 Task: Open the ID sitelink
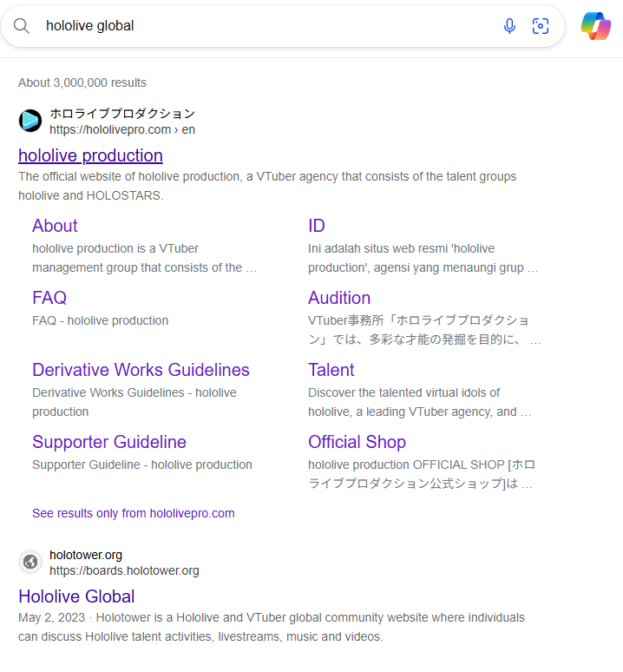coord(317,226)
